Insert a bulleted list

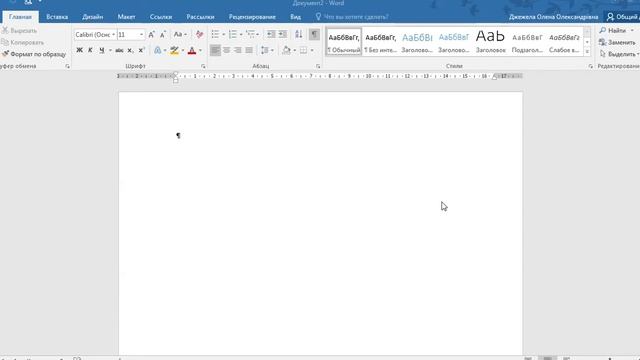pyautogui.click(x=215, y=34)
